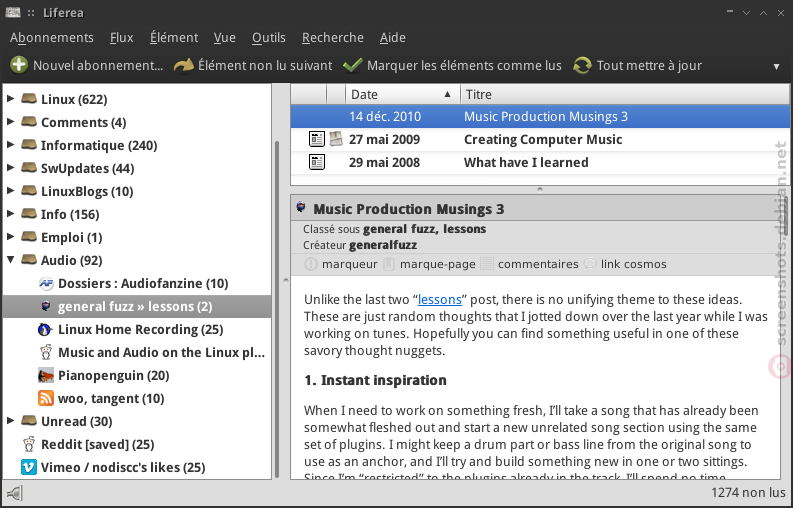
Task: Click the marqueur flag icon
Action: pos(311,264)
